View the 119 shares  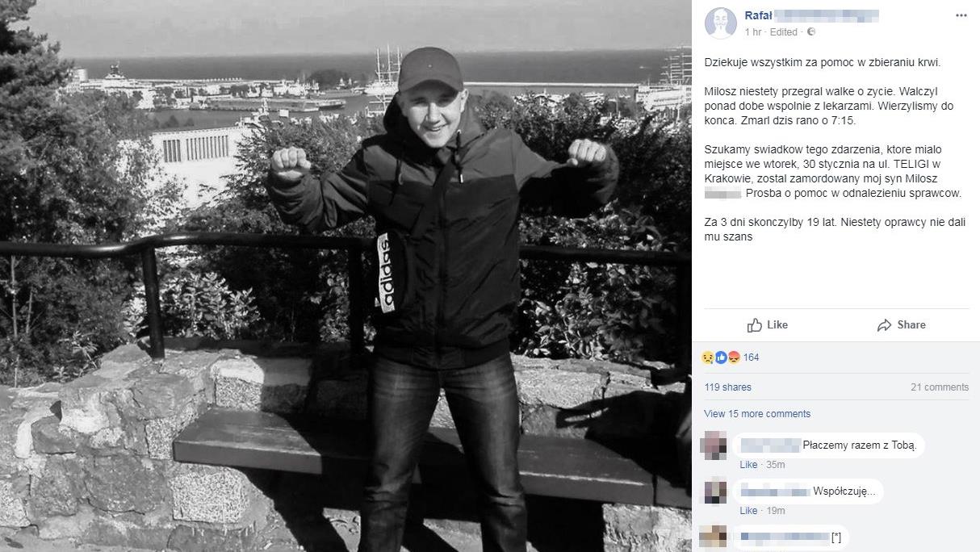[x=727, y=387]
